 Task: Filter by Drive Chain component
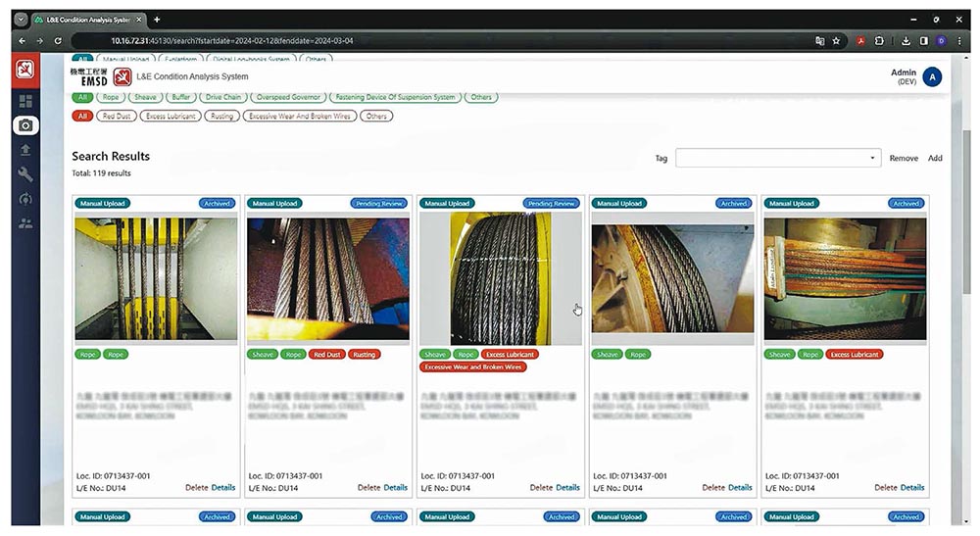click(x=223, y=97)
